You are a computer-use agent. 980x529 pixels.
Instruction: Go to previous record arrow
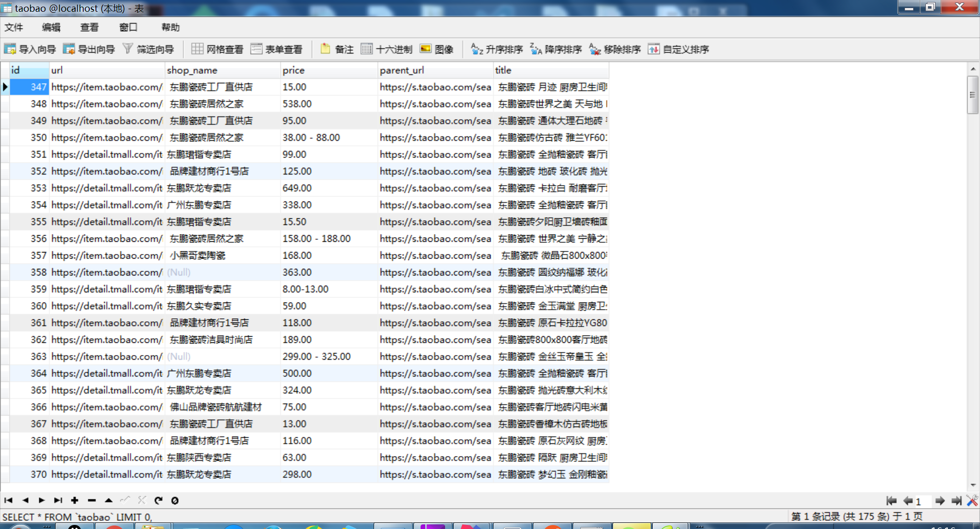26,500
